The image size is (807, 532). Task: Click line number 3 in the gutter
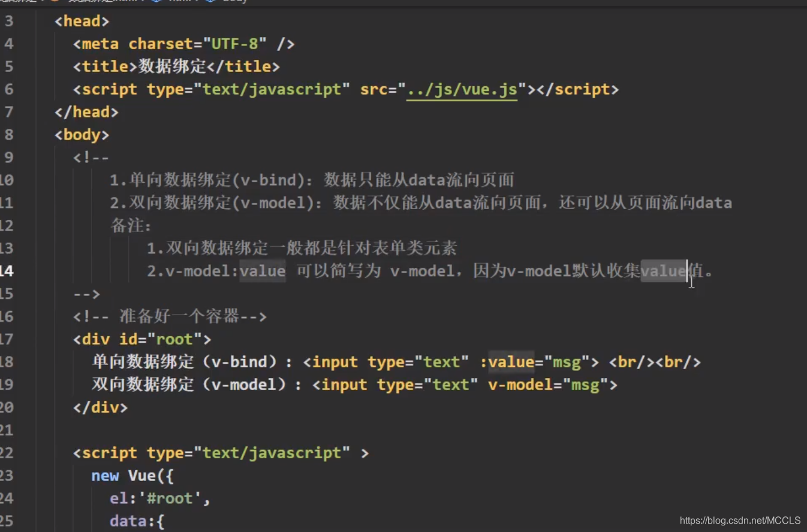click(8, 21)
